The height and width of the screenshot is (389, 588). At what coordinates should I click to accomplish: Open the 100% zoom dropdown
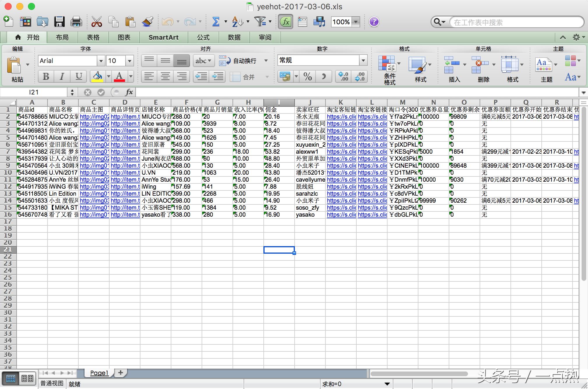[356, 22]
